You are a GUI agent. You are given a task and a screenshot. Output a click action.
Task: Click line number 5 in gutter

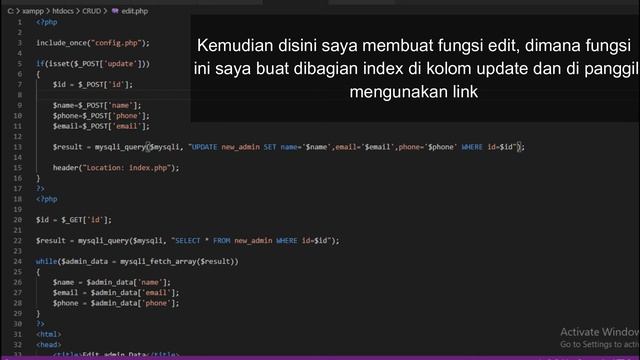point(20,64)
